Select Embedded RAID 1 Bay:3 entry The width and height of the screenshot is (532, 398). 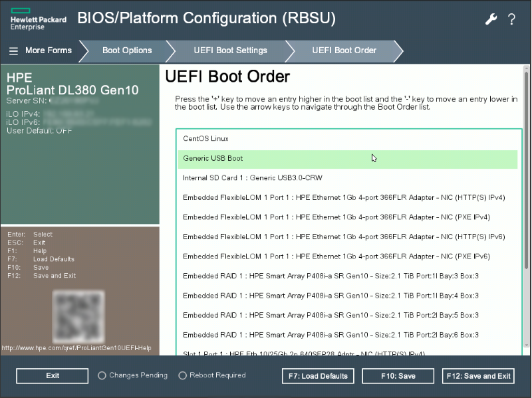coord(331,276)
